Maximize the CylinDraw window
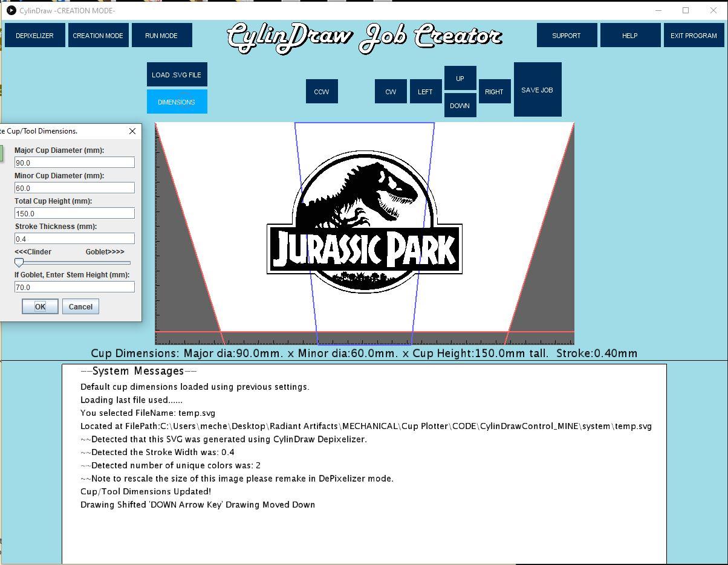The image size is (728, 565). pyautogui.click(x=686, y=10)
